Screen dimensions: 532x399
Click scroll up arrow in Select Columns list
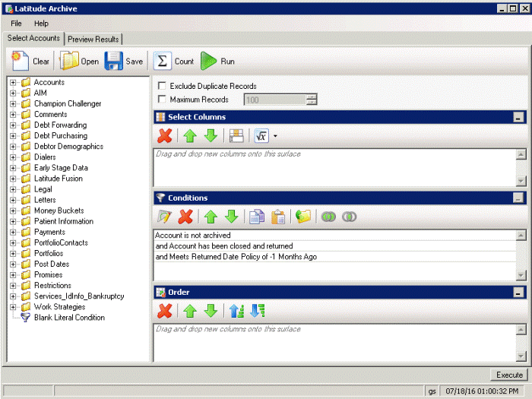521,154
